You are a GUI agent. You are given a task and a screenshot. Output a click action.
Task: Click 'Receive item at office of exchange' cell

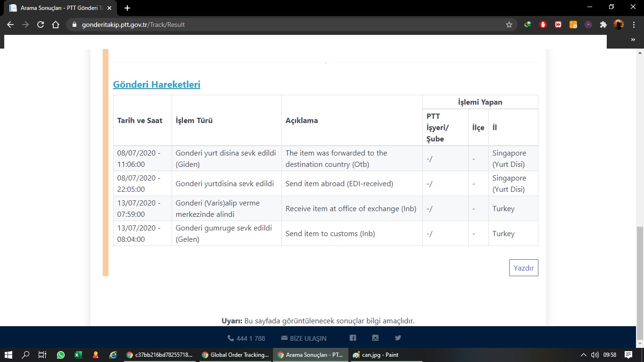click(x=352, y=208)
